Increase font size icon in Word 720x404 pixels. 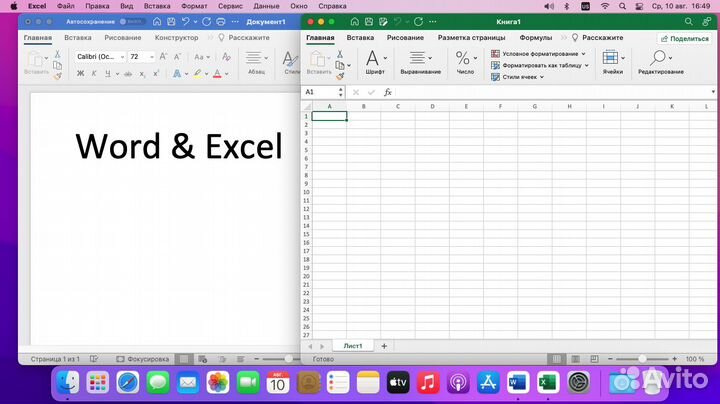pyautogui.click(x=163, y=56)
